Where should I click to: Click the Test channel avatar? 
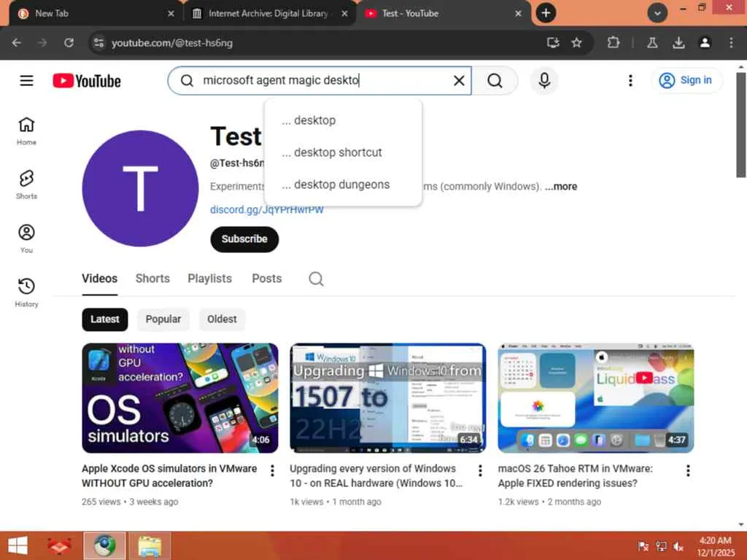(140, 189)
